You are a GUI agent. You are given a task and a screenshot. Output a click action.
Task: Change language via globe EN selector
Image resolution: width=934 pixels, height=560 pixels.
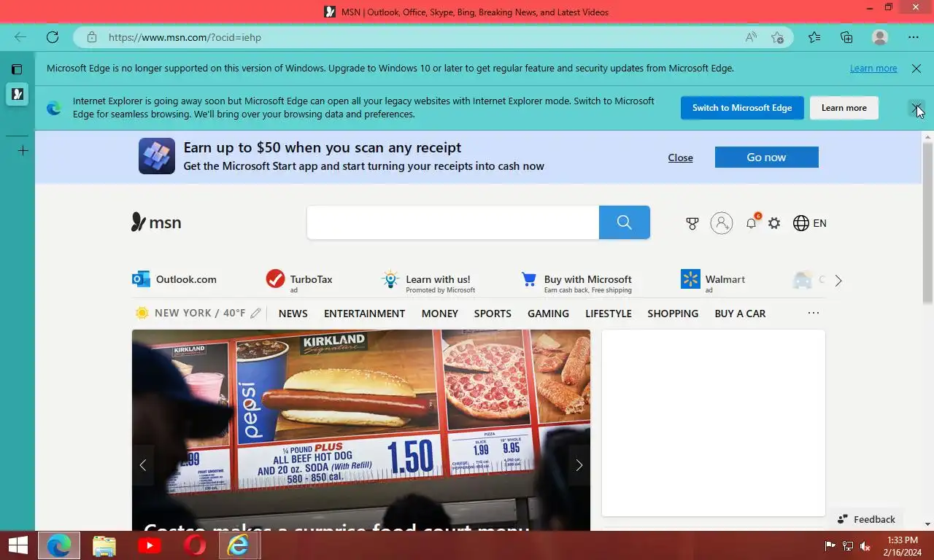(810, 223)
